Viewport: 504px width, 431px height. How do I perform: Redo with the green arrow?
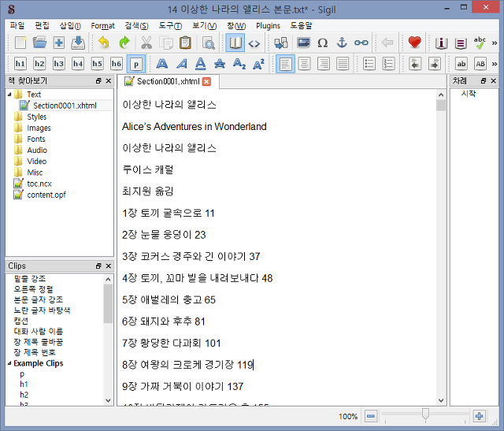point(124,43)
